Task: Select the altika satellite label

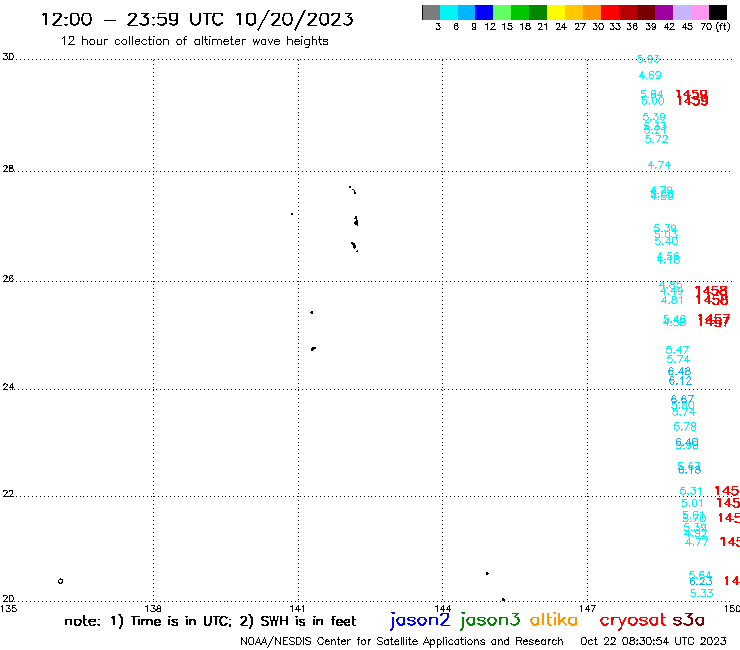Action: 554,619
